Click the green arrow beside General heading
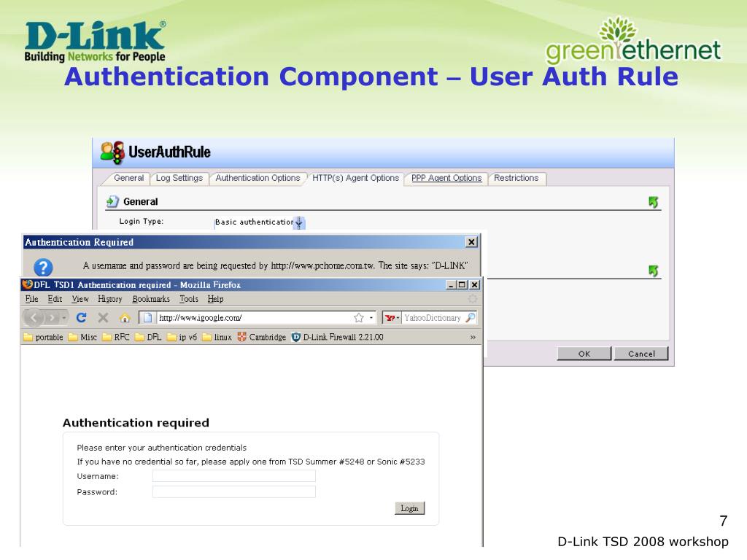 pyautogui.click(x=653, y=203)
